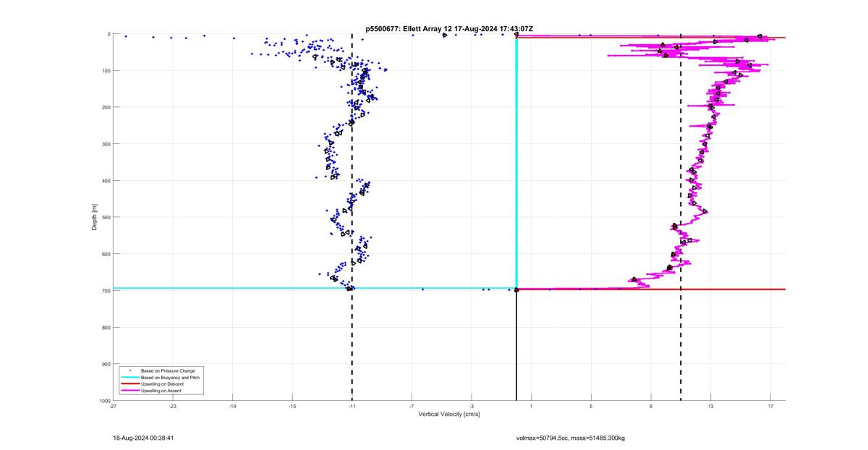Click the x-axis tick label '17'

tap(770, 406)
